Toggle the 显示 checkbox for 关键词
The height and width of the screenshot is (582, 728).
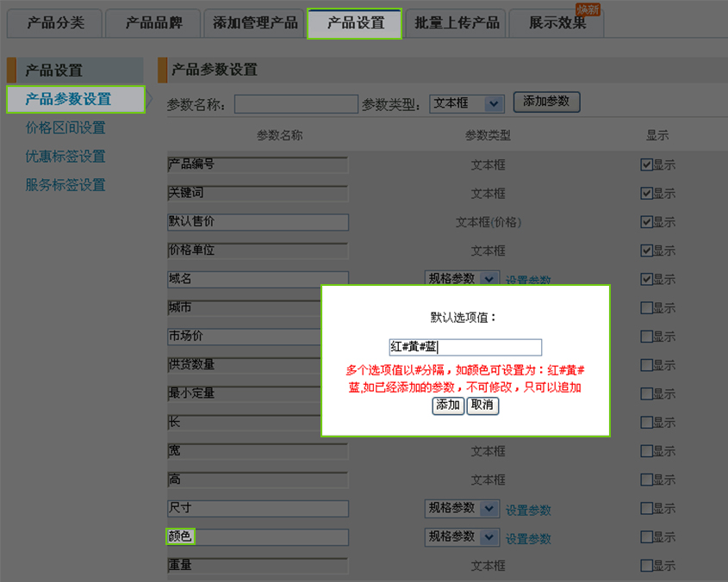pyautogui.click(x=647, y=194)
